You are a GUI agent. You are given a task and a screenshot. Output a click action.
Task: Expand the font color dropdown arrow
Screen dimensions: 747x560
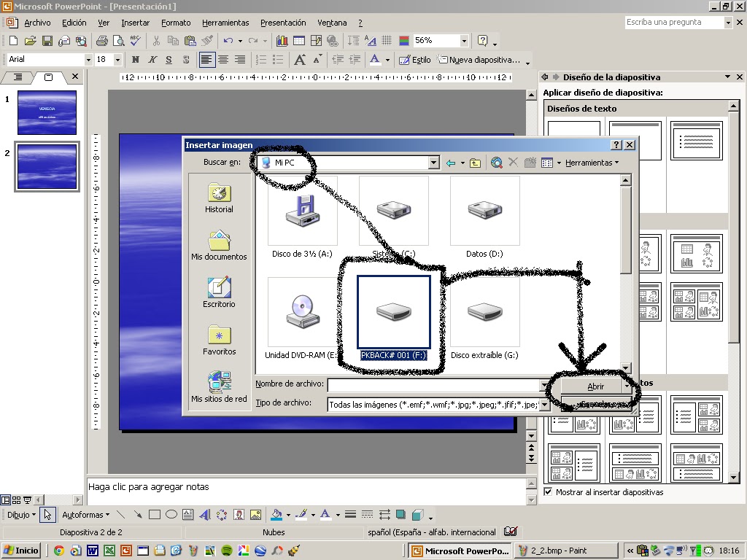(388, 60)
